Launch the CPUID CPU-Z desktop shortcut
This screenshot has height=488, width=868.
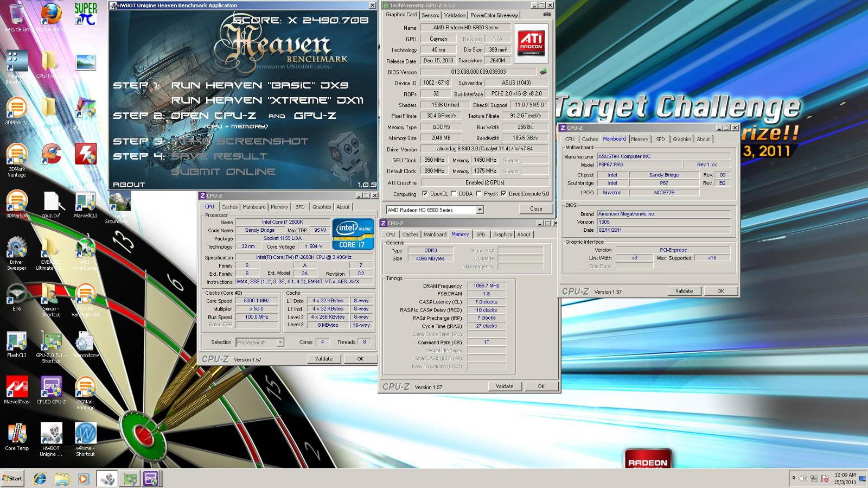click(x=51, y=391)
